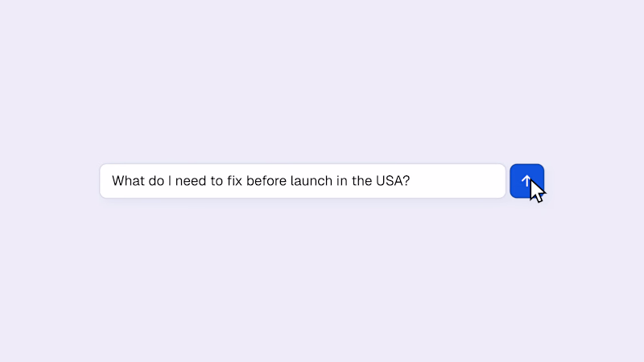Viewport: 644px width, 362px height.
Task: Focus the question text input field
Action: (x=302, y=181)
